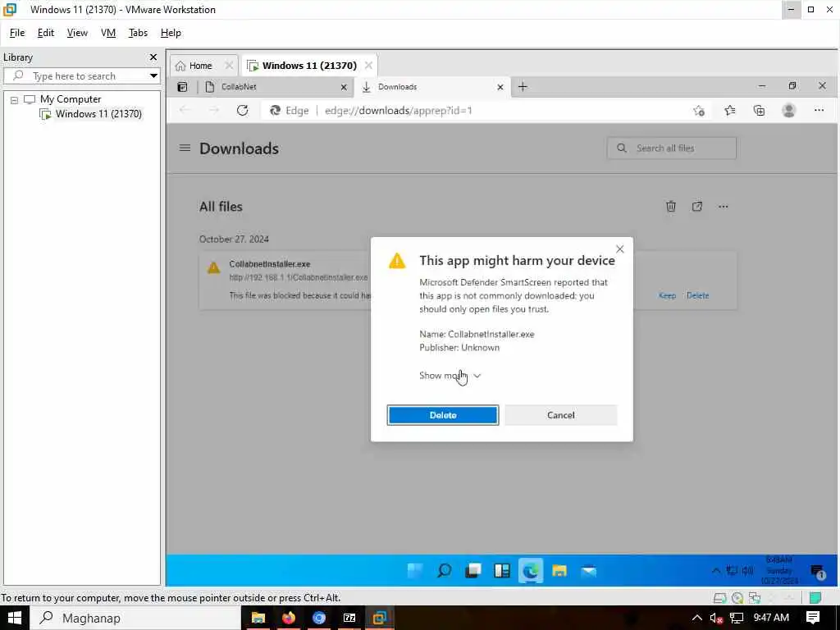Screen dimensions: 840x630
Task: Open the VMware Edit menu
Action: tap(46, 33)
